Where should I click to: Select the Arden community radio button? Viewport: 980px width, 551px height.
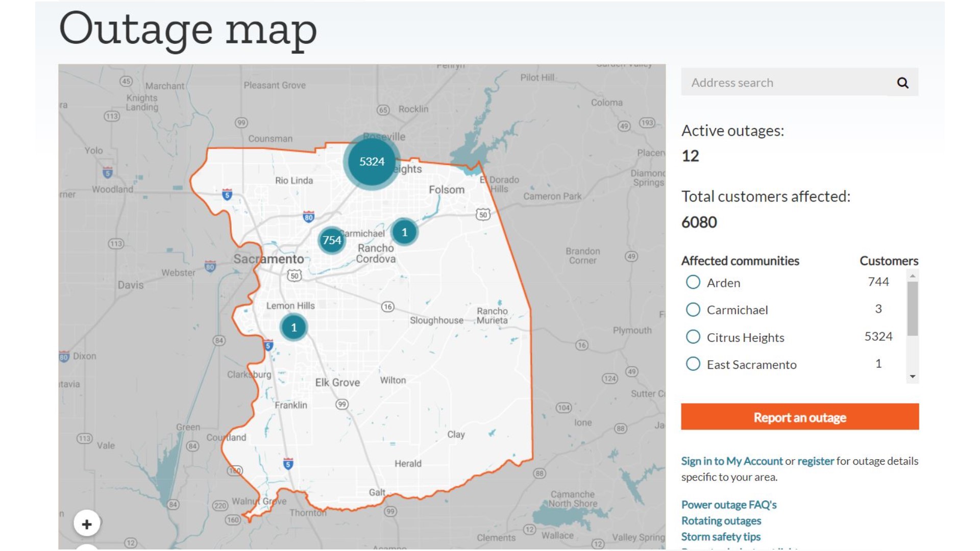tap(693, 282)
